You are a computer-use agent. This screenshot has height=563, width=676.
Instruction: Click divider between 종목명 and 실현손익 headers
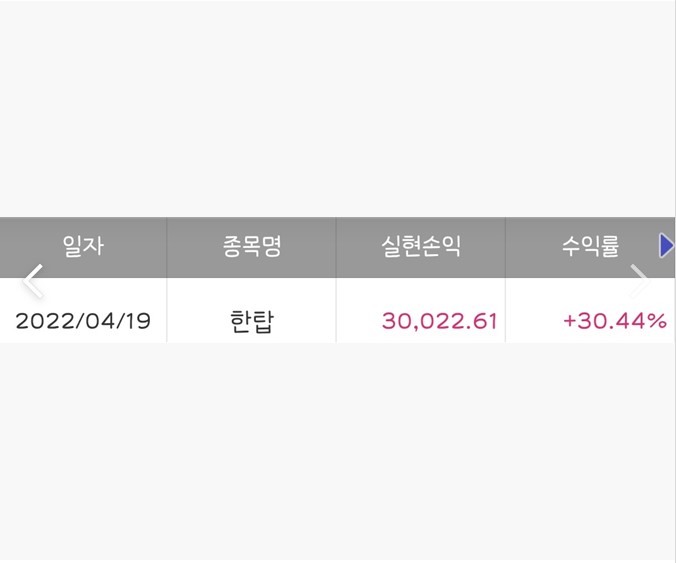click(336, 247)
